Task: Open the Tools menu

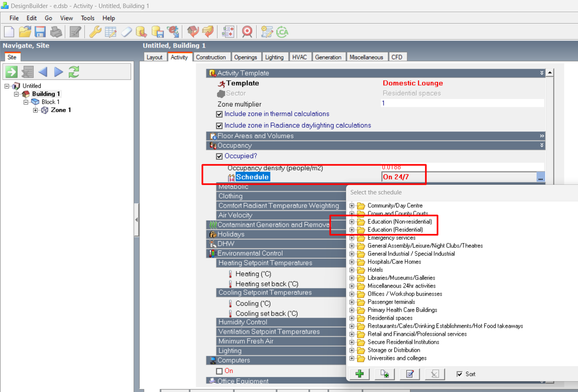Action: coord(88,18)
